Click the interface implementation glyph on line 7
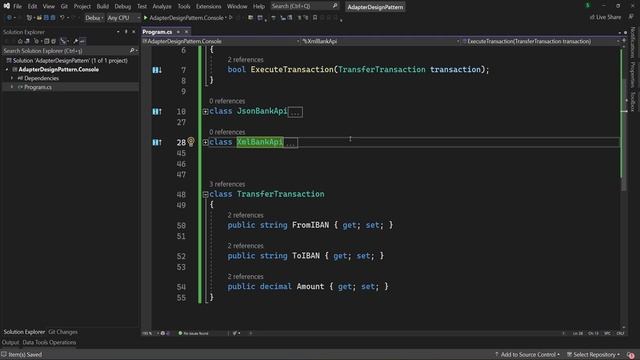 [157, 70]
